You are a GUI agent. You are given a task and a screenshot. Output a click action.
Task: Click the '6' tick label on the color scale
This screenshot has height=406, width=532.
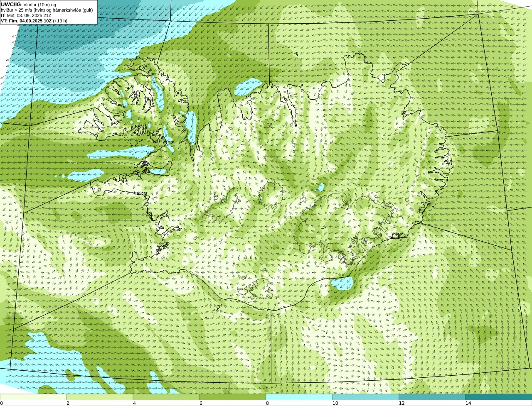(x=201, y=403)
